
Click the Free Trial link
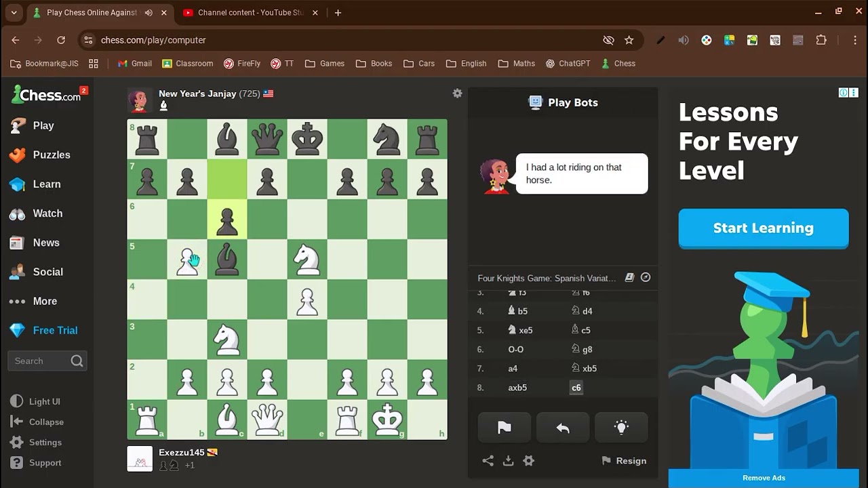45,330
